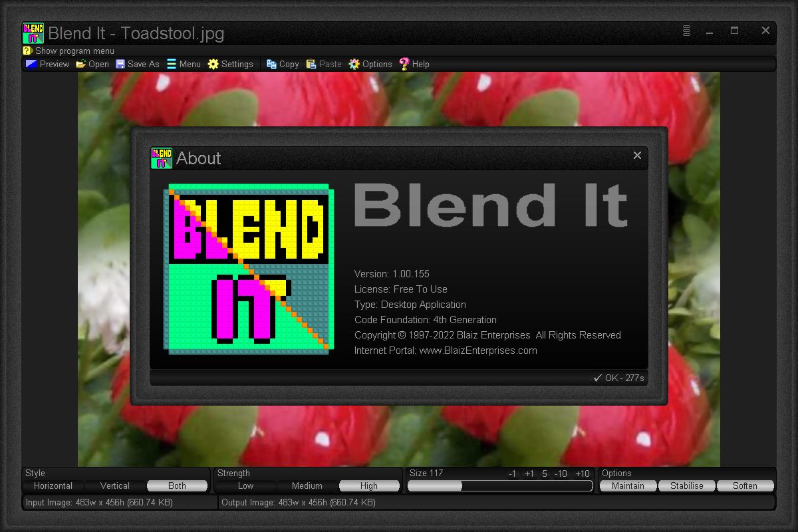Click the Input Image status text
Viewport: 798px width, 532px height.
99,502
